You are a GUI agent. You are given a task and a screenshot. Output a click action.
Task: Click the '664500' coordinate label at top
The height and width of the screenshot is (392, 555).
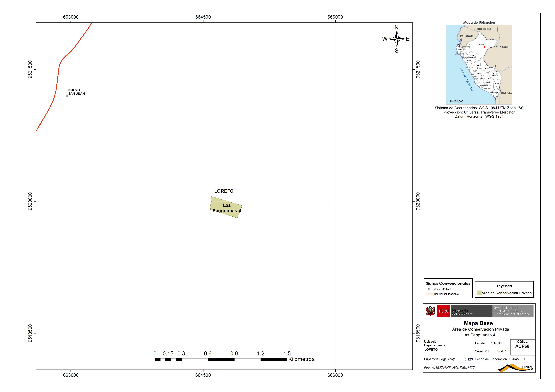203,17
